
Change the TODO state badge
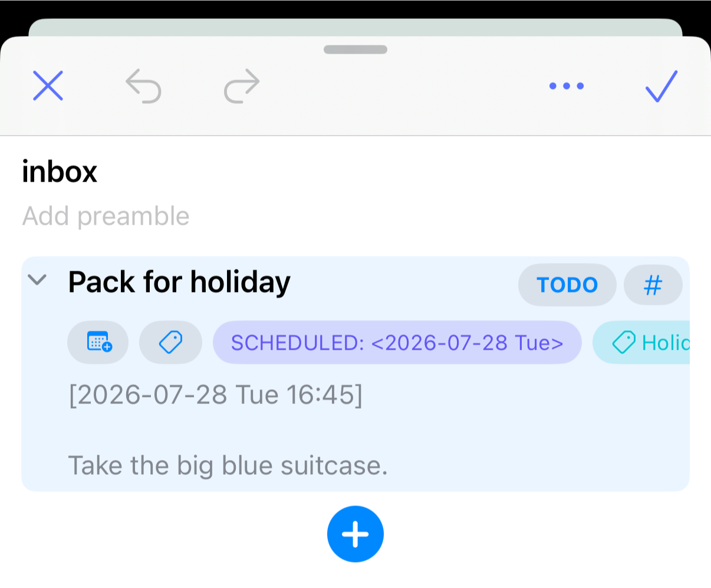(x=567, y=285)
